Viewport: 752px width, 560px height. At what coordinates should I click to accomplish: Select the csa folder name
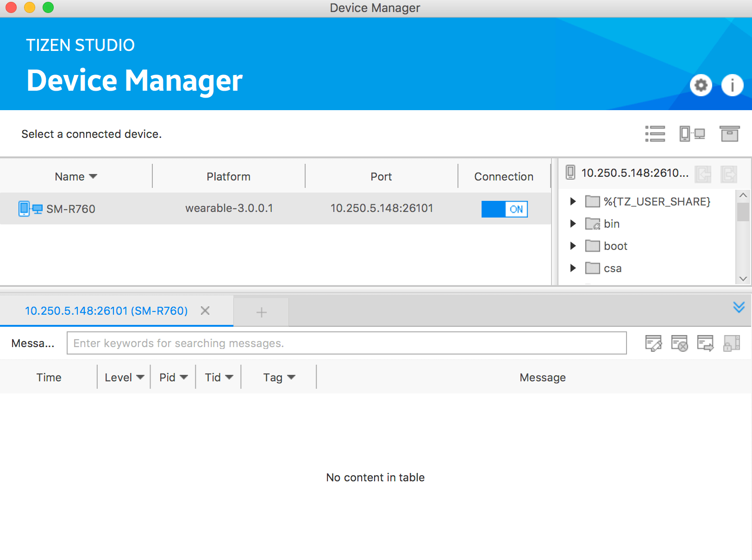pyautogui.click(x=613, y=268)
